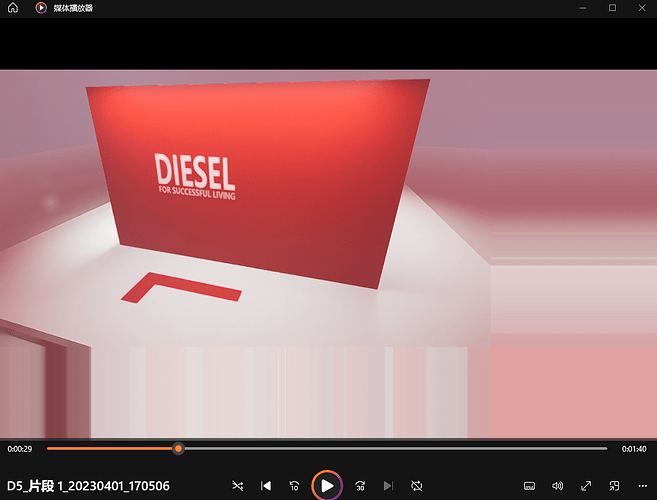Open subtitles and captions menu
Viewport: 657px width, 500px height.
tap(530, 486)
